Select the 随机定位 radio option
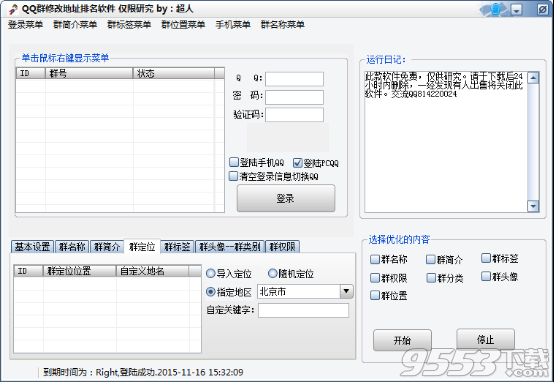The width and height of the screenshot is (554, 382). [272, 273]
